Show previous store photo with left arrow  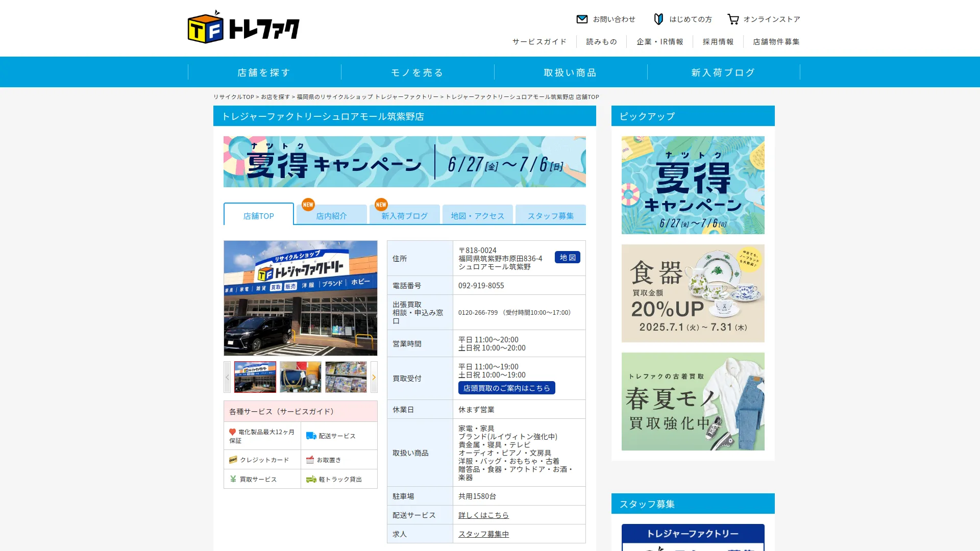click(x=227, y=377)
